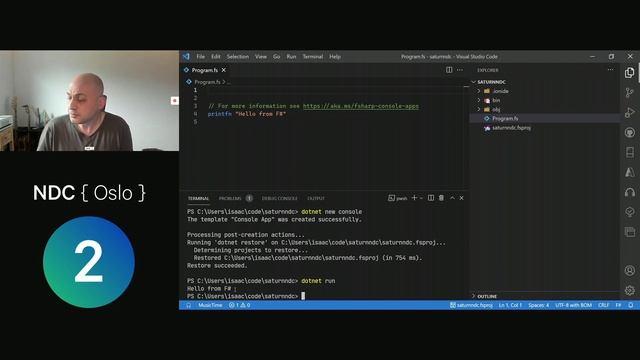Change indentation via Spaces: 4
The width and height of the screenshot is (640, 360).
[538, 305]
